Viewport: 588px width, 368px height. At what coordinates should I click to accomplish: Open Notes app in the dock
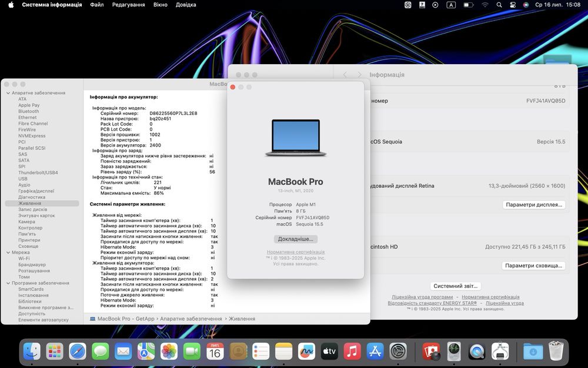283,352
